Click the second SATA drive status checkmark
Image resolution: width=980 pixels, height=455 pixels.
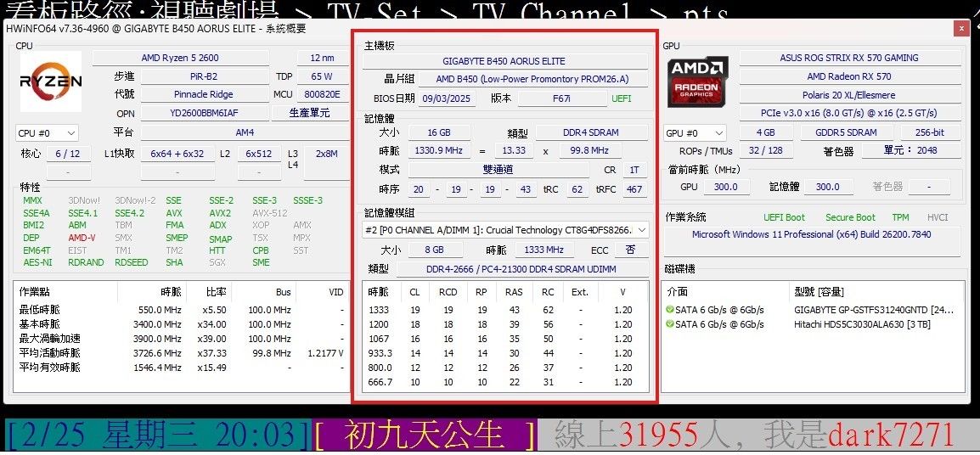click(670, 324)
